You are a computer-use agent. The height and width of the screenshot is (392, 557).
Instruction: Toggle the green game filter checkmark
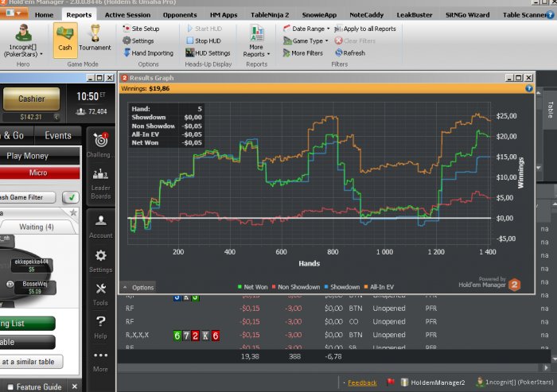pos(71,197)
